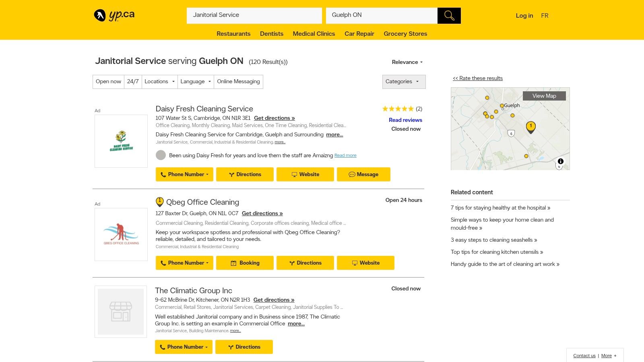Viewport: 644px width, 362px height.
Task: Click Contact us link
Action: [584, 356]
